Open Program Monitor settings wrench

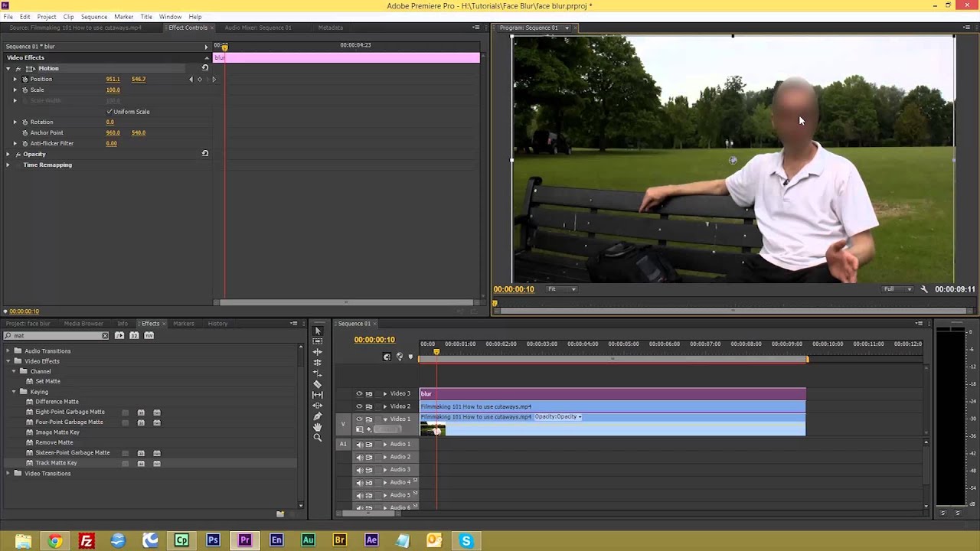[x=924, y=289]
